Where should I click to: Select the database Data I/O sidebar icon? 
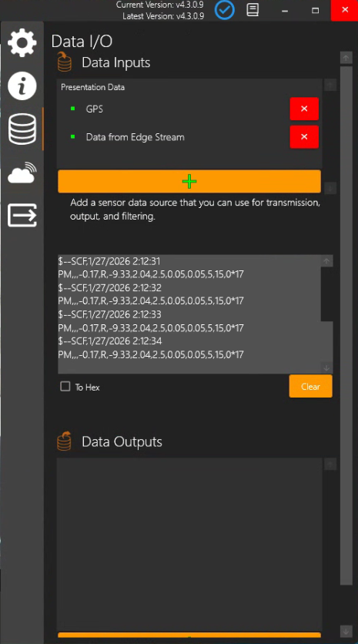coord(22,129)
